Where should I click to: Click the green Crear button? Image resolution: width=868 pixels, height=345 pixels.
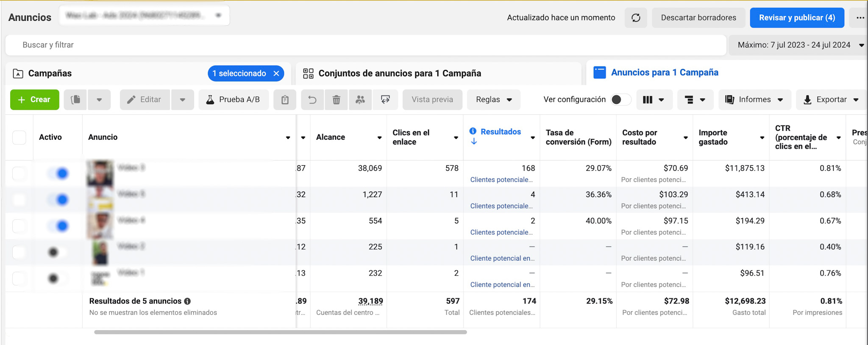point(34,100)
